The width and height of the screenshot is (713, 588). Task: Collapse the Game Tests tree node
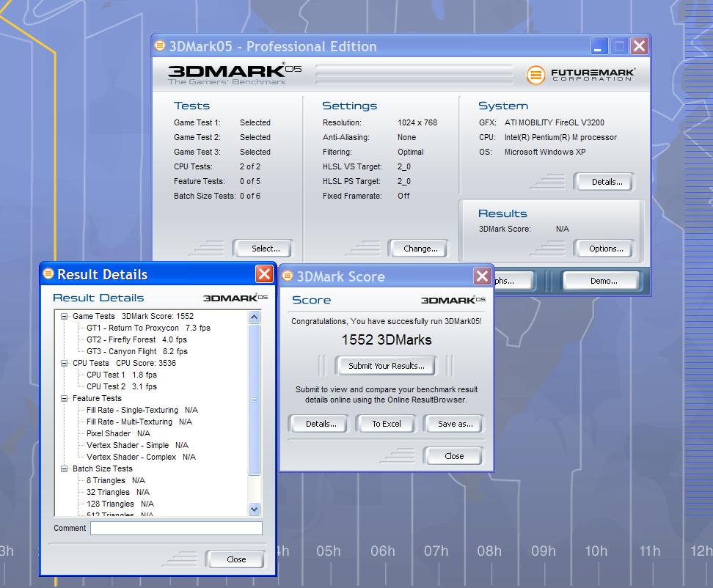pyautogui.click(x=64, y=316)
